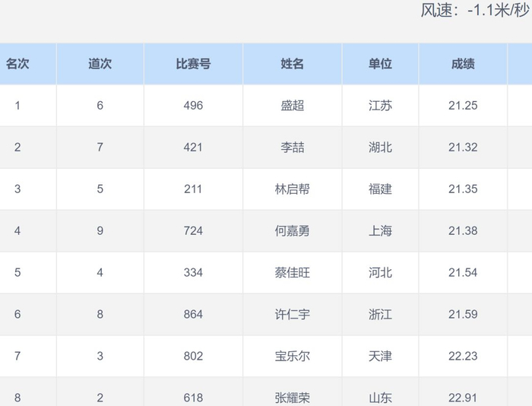The image size is (532, 406).
Task: Click the 宝乐尔 name cell
Action: [x=293, y=356]
